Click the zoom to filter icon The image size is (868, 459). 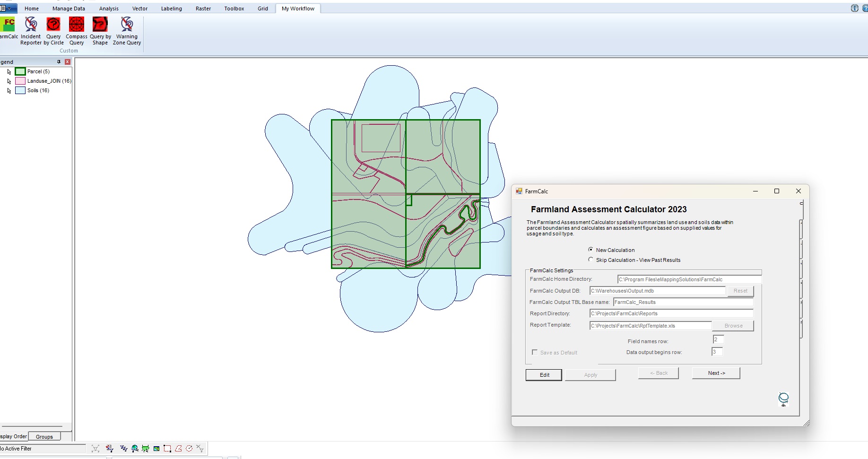tap(95, 449)
